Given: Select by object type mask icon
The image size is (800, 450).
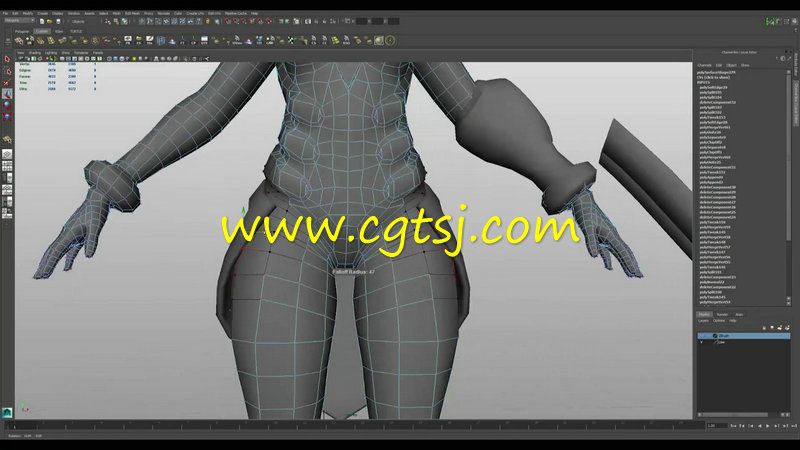Looking at the screenshot, I should [116, 21].
